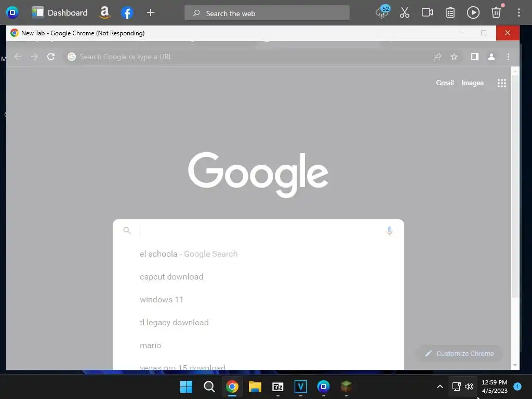Select suggestion 'el schoola'
The width and height of the screenshot is (532, 399).
(258, 254)
